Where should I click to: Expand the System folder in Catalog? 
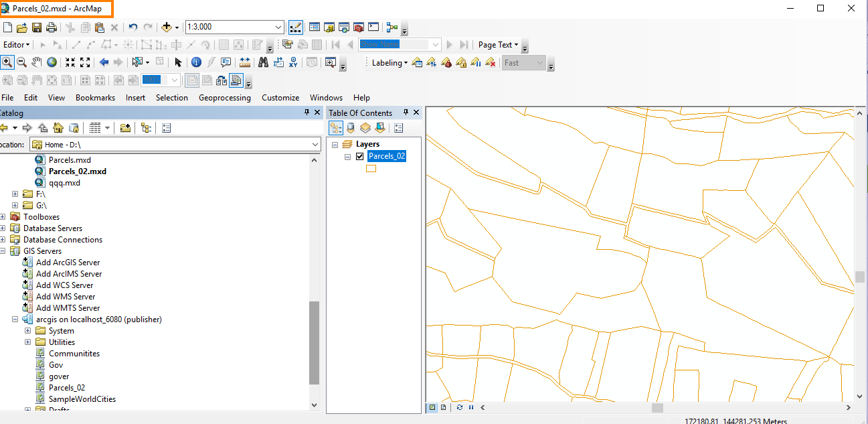27,331
